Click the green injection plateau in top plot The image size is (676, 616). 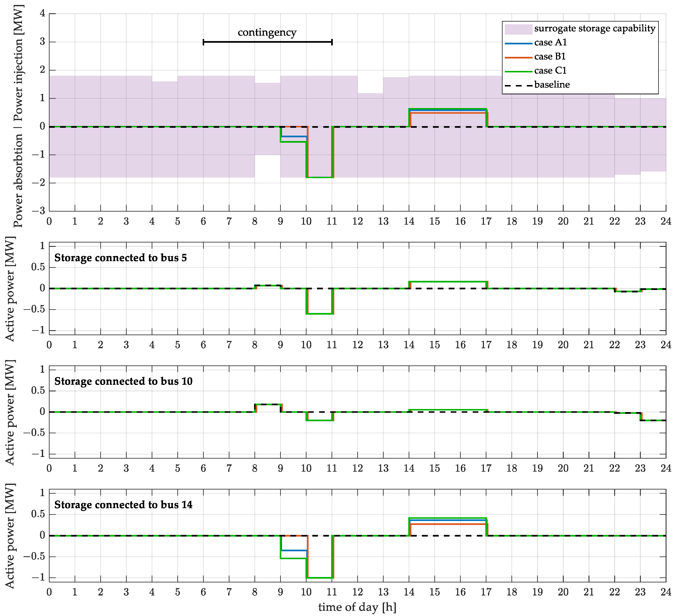tap(447, 109)
